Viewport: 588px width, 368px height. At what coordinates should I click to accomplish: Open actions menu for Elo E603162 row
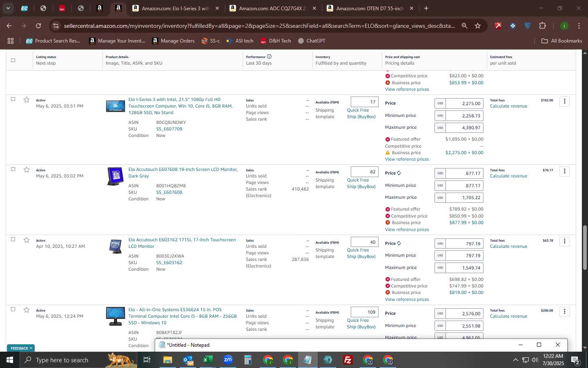(x=565, y=241)
